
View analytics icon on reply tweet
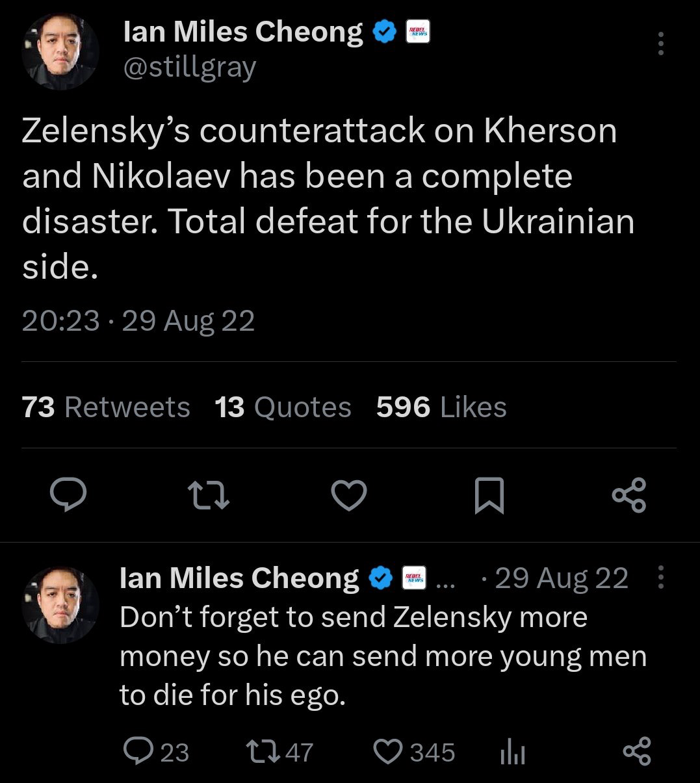(512, 752)
